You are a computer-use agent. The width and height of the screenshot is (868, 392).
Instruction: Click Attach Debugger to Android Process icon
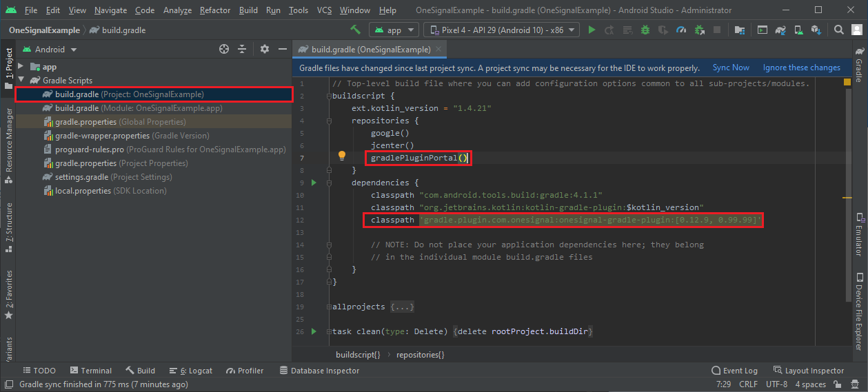[699, 30]
